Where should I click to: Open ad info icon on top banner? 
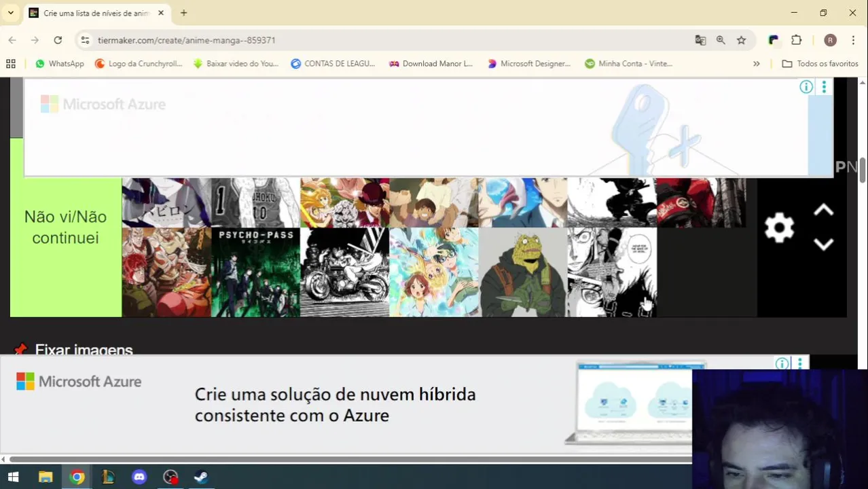point(806,86)
